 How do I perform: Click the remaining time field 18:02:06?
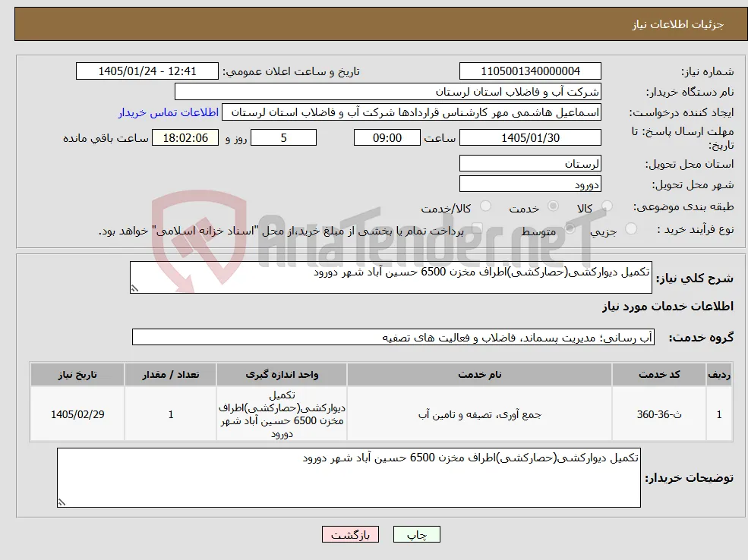(185, 138)
